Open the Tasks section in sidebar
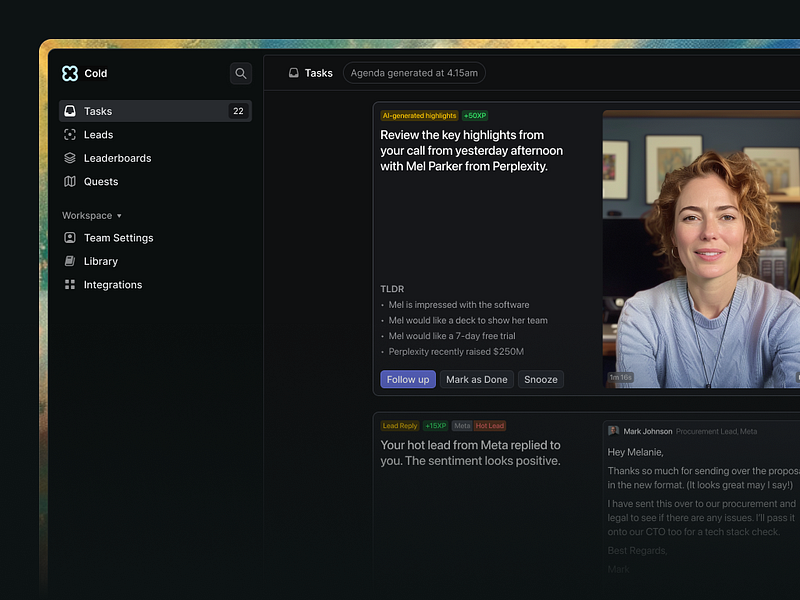 point(156,111)
